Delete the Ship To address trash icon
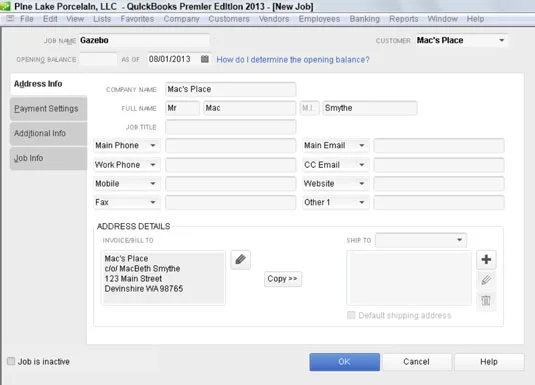The width and height of the screenshot is (535, 385). (x=486, y=300)
